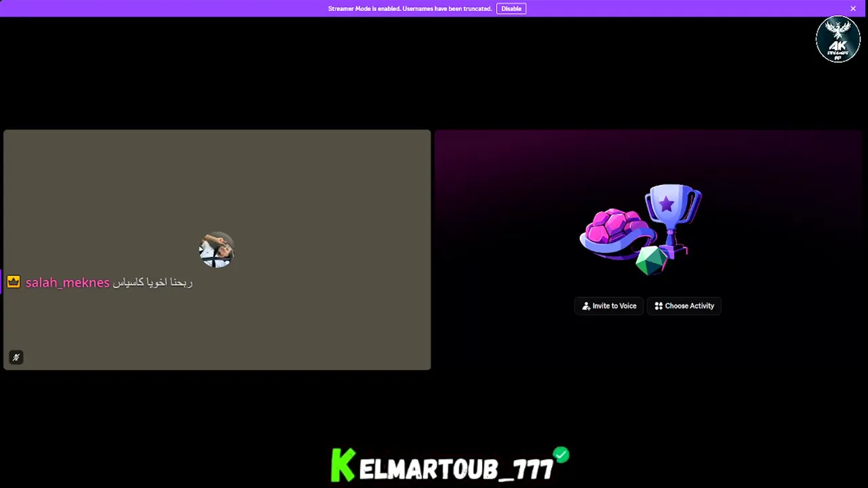Click the trophy and gems activity illustration

pyautogui.click(x=641, y=230)
